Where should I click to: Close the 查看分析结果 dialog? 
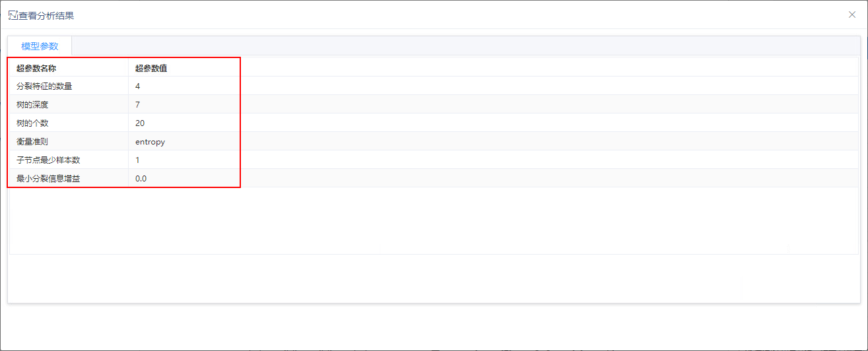pyautogui.click(x=852, y=15)
